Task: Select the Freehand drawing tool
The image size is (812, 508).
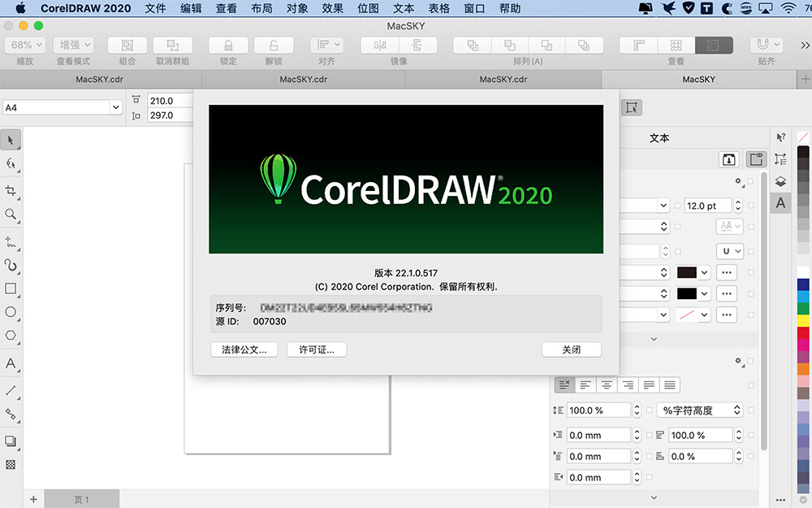Action: coord(11,242)
